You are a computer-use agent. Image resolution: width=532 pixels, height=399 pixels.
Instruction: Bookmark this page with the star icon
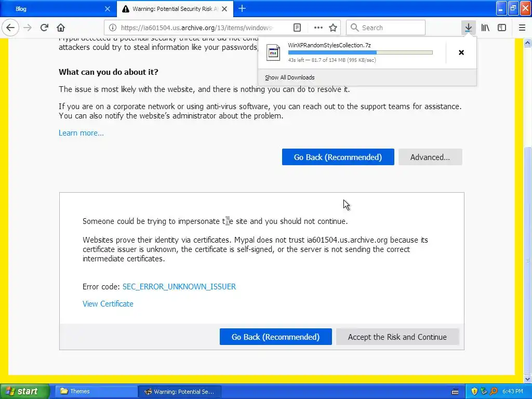333,28
